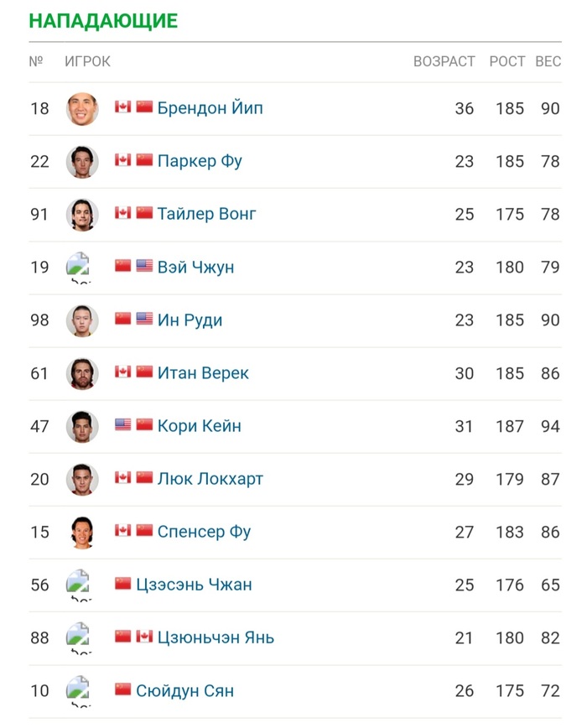Image resolution: width=587 pixels, height=728 pixels.
Task: Click the China flag next to Тайлер Вонг
Action: pyautogui.click(x=144, y=213)
